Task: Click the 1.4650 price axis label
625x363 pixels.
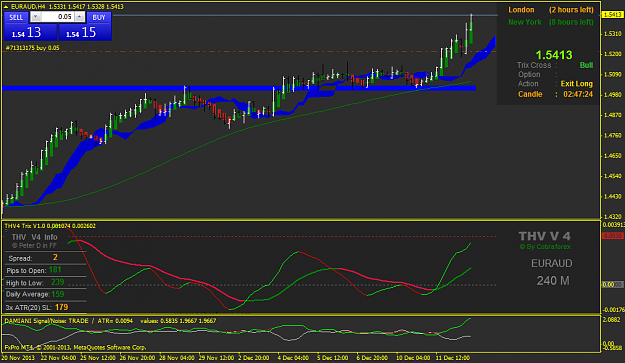Action: tap(613, 156)
